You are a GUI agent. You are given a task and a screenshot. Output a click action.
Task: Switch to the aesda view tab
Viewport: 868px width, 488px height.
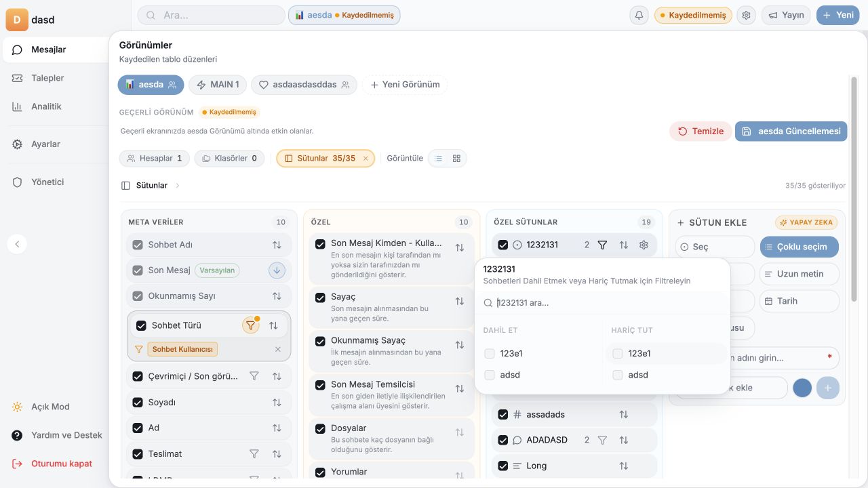click(x=151, y=85)
